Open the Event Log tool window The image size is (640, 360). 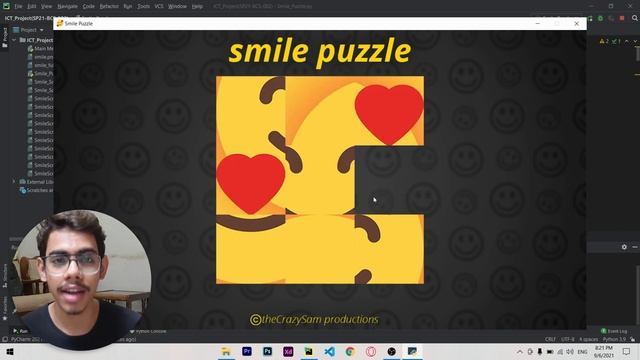point(614,331)
